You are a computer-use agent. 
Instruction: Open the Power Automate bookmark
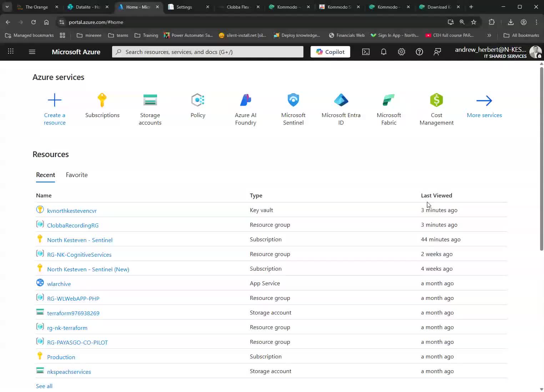188,35
